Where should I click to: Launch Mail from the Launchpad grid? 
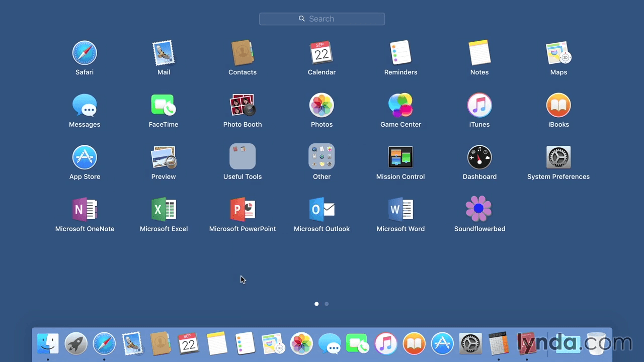pos(164,53)
